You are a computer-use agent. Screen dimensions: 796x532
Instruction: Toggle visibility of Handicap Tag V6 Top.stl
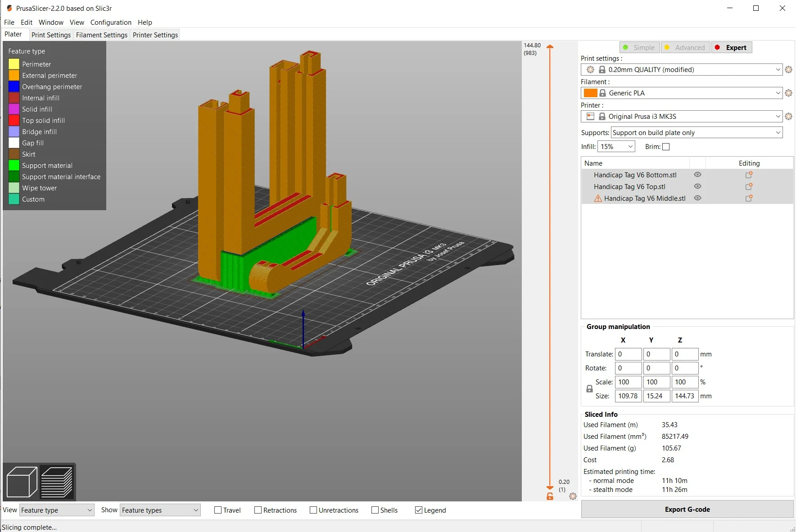pyautogui.click(x=697, y=186)
